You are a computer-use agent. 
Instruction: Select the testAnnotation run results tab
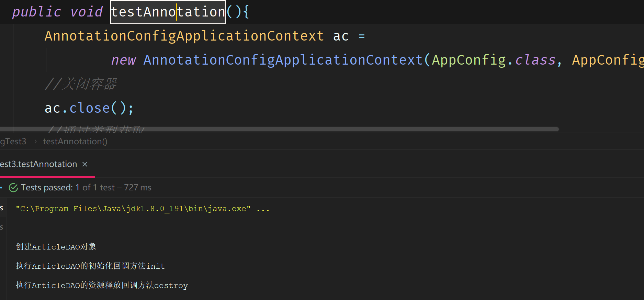[x=38, y=165]
